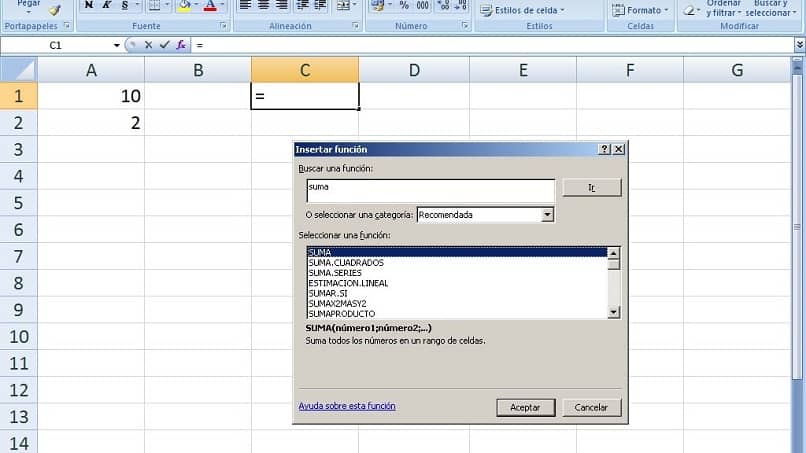Apply cell borders icon
Screen dimensions: 806x453
tap(154, 5)
